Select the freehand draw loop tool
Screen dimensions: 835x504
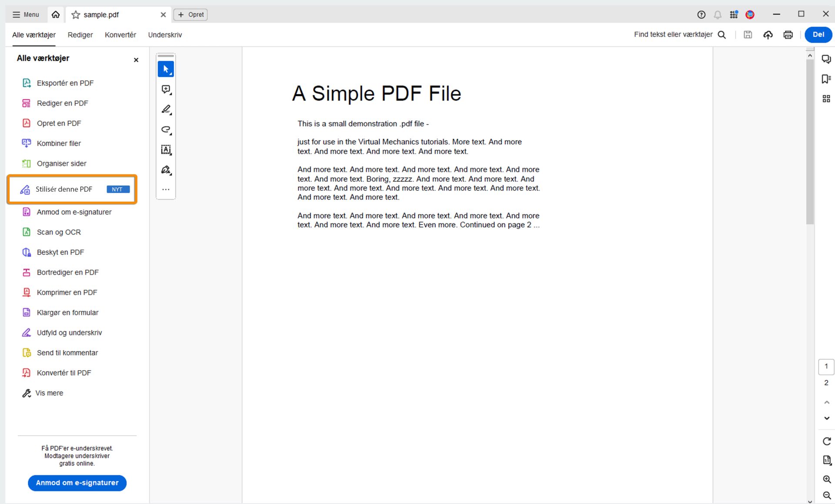click(x=166, y=129)
